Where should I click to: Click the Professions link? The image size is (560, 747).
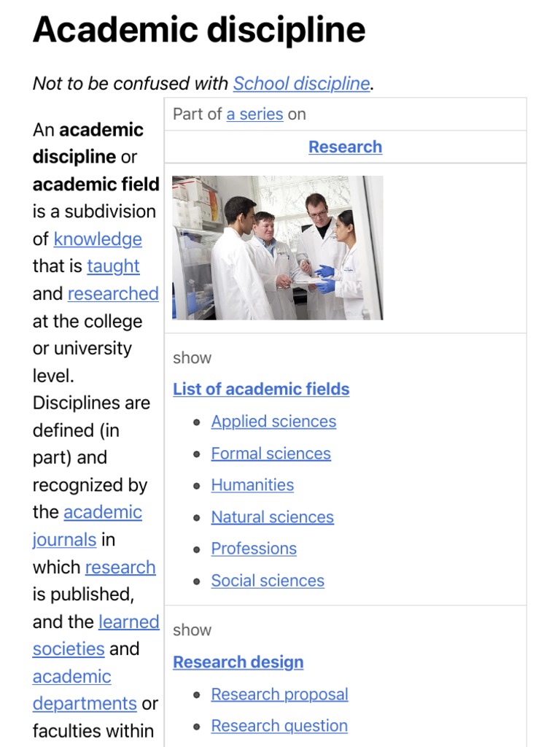tap(254, 549)
